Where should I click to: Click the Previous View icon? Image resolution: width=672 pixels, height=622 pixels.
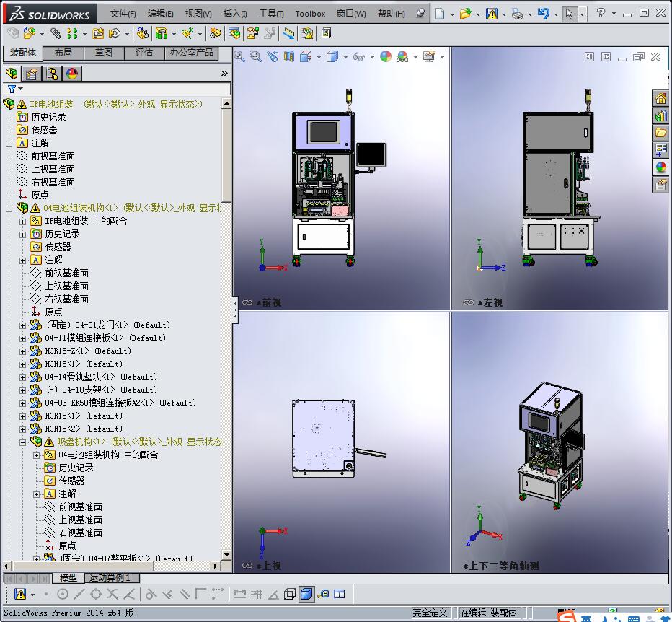(x=273, y=56)
